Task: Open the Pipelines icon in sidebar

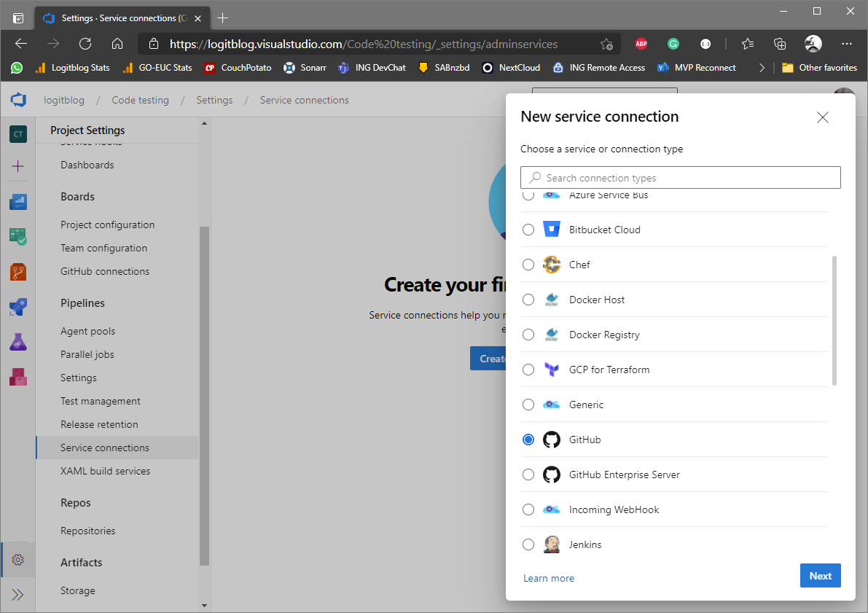Action: (x=18, y=307)
